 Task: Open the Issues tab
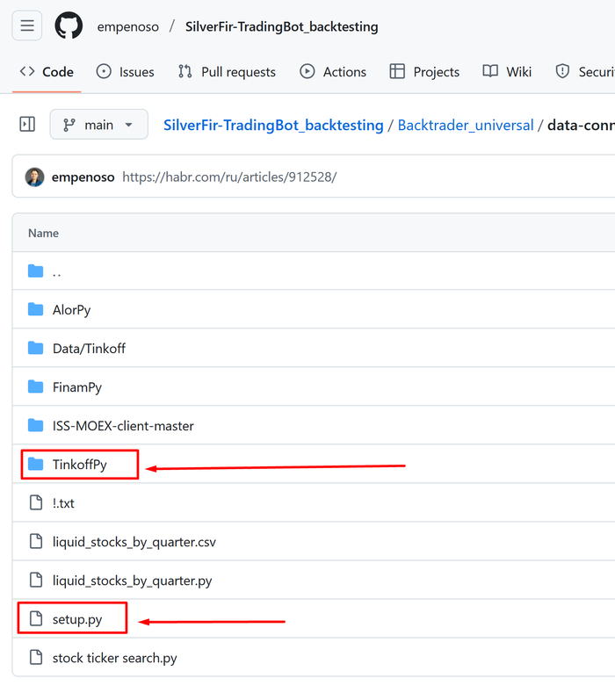click(x=125, y=72)
